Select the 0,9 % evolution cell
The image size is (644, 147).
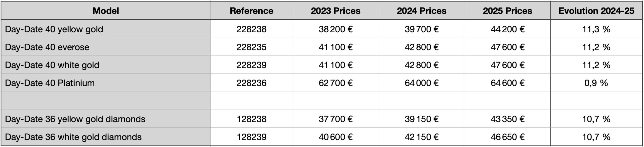pyautogui.click(x=596, y=83)
